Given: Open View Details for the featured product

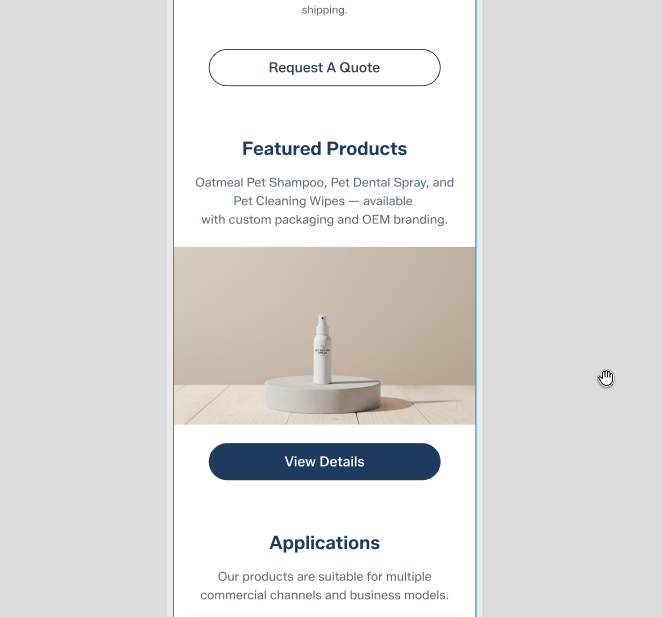Looking at the screenshot, I should tap(324, 461).
